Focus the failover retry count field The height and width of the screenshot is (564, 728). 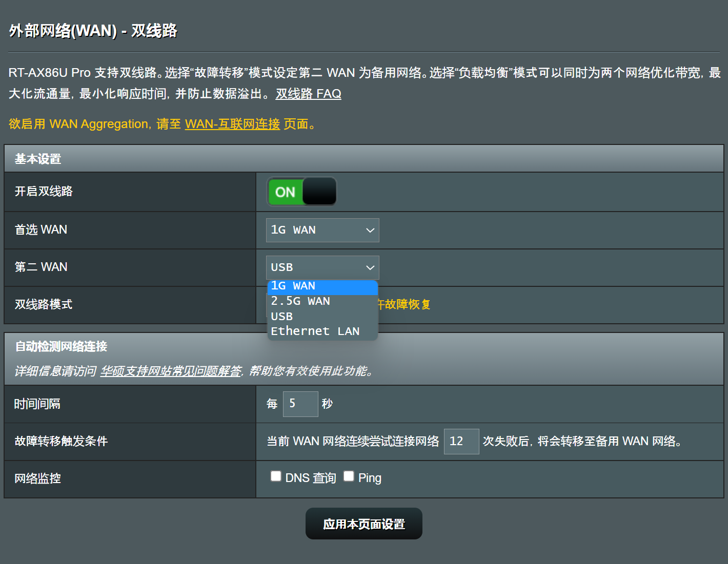(461, 441)
